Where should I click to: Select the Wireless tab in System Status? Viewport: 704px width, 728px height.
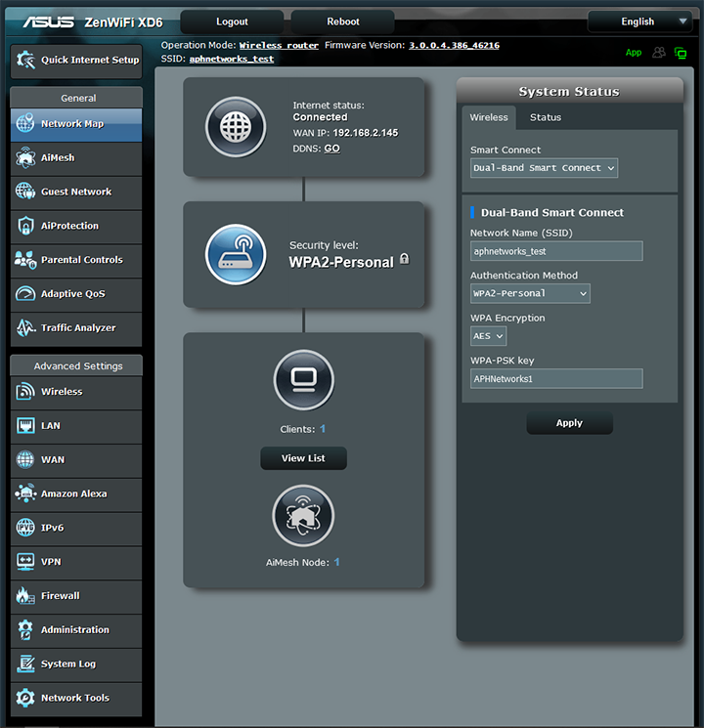coord(489,117)
